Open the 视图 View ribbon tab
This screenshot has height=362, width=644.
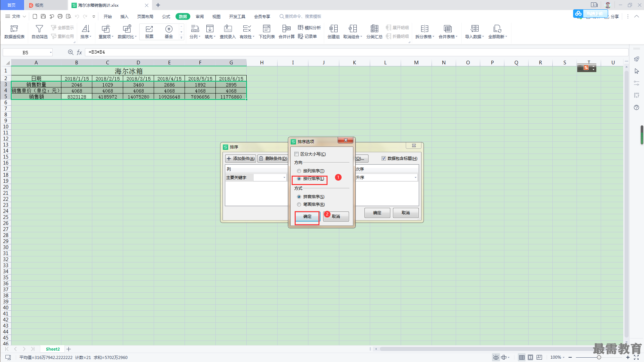pos(216,16)
